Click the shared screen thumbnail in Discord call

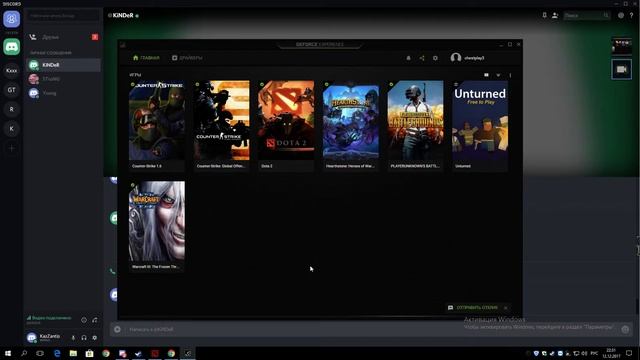(x=621, y=46)
